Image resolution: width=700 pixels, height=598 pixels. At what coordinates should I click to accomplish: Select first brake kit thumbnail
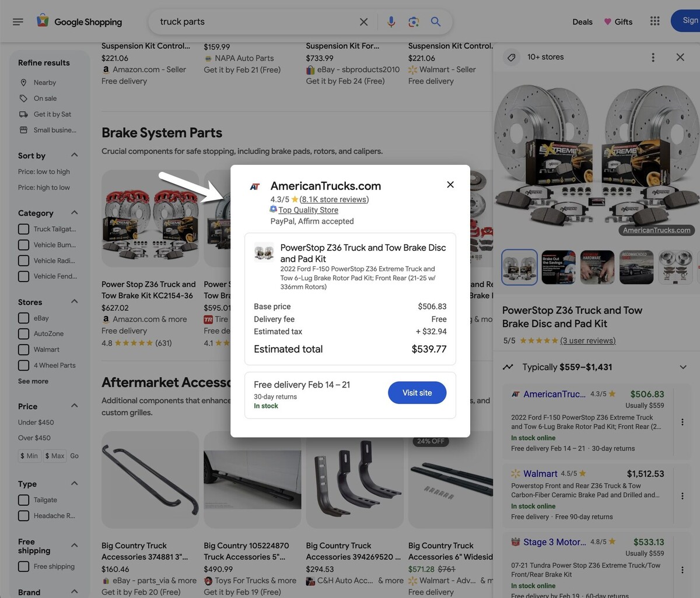tap(519, 267)
